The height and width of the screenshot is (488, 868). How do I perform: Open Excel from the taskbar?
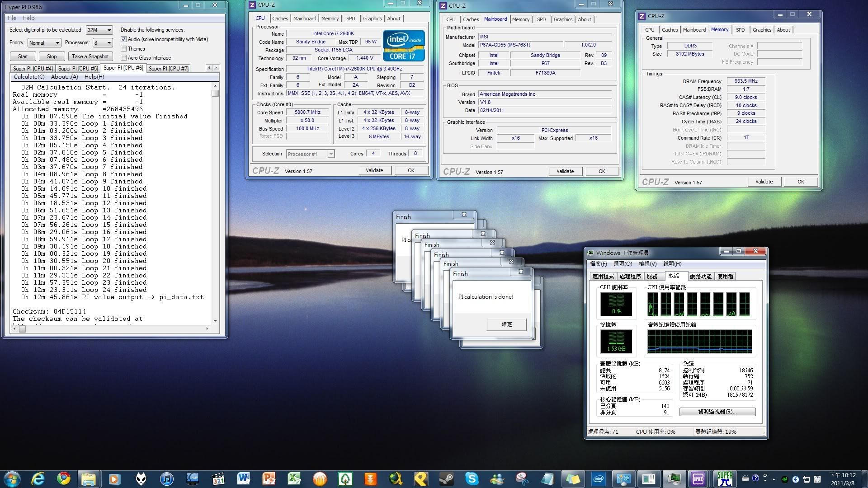[294, 479]
